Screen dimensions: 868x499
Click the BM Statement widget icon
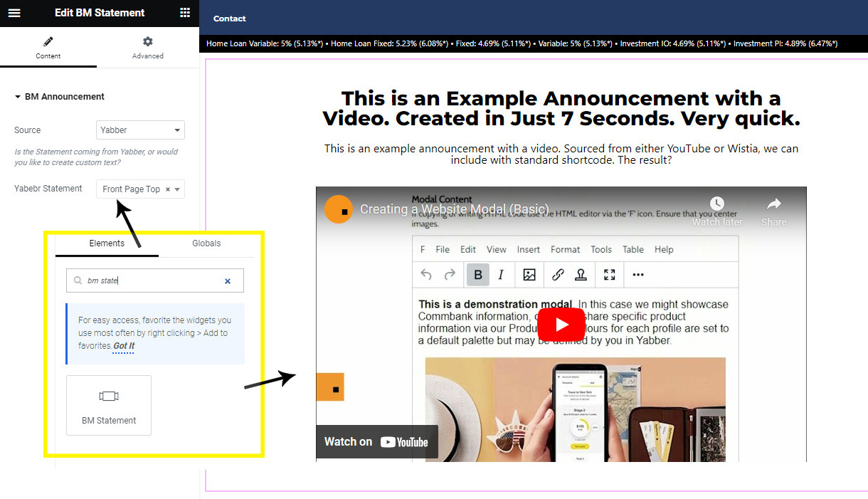(x=109, y=396)
